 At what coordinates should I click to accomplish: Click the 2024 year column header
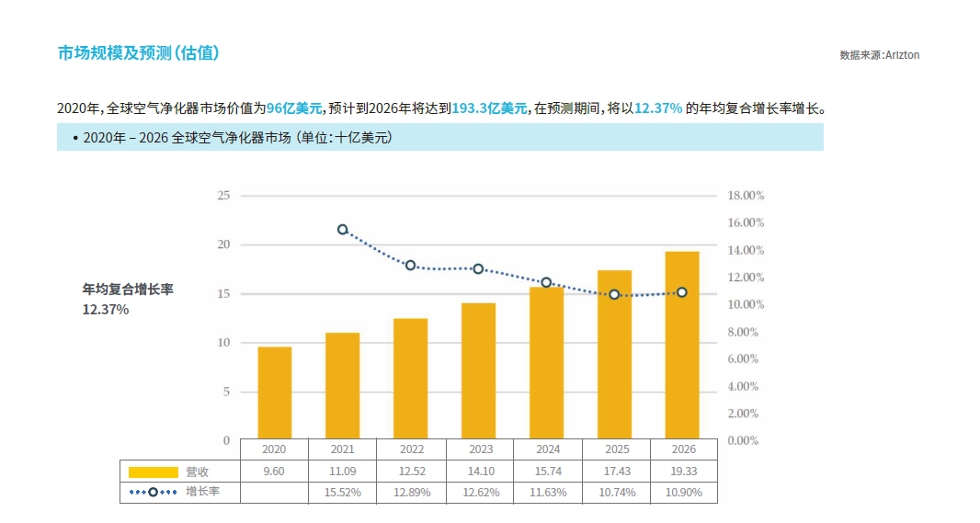click(547, 449)
